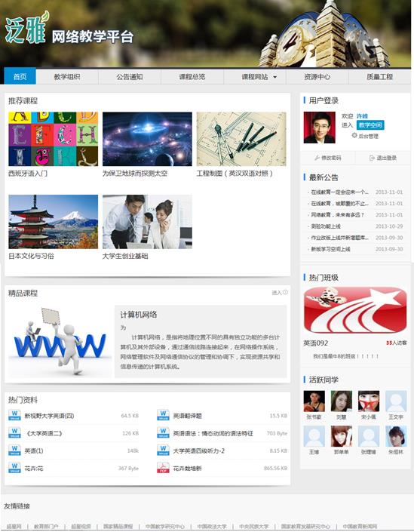The height and width of the screenshot is (532, 414).
Task: Go to the 首页 tab
Action: tap(20, 77)
